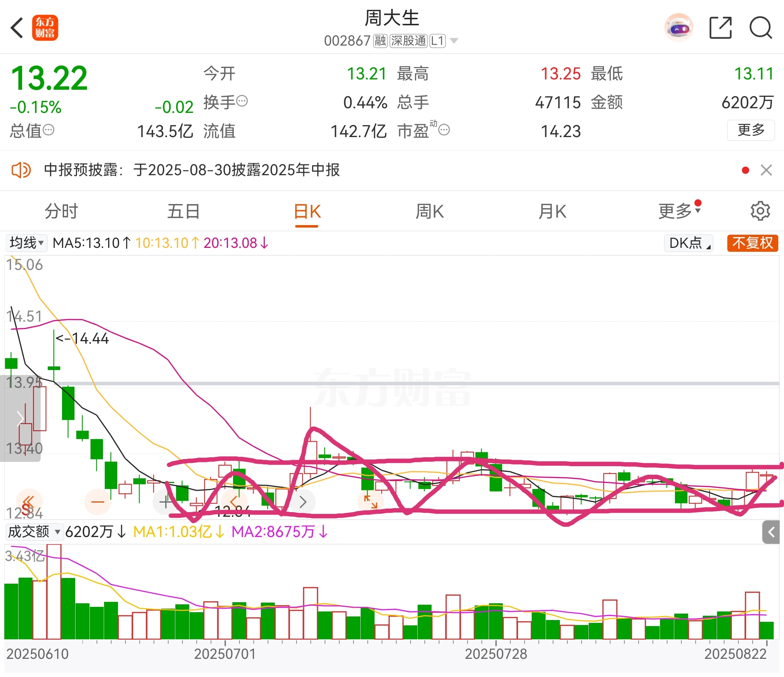Viewport: 784px width, 677px height.
Task: Zoom in chart with plus button
Action: [165, 502]
